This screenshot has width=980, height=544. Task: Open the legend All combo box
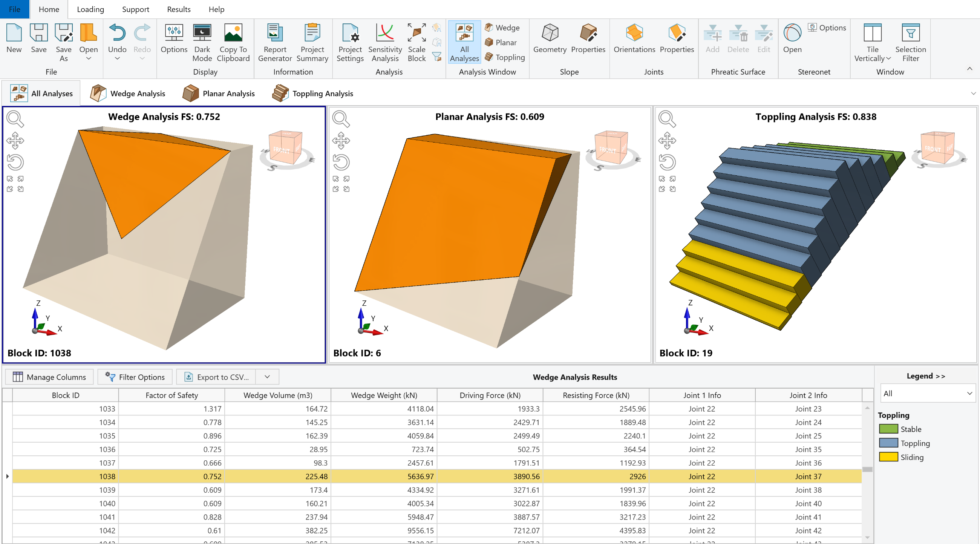927,393
